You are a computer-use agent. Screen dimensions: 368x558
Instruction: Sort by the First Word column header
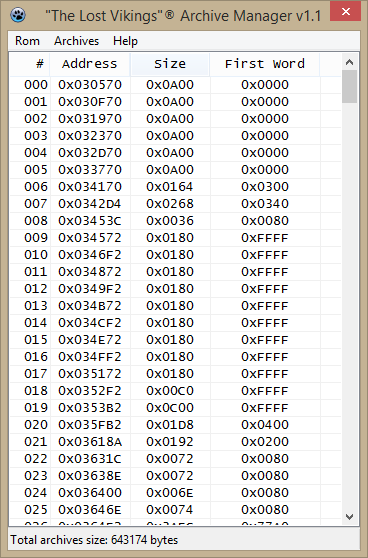[265, 64]
